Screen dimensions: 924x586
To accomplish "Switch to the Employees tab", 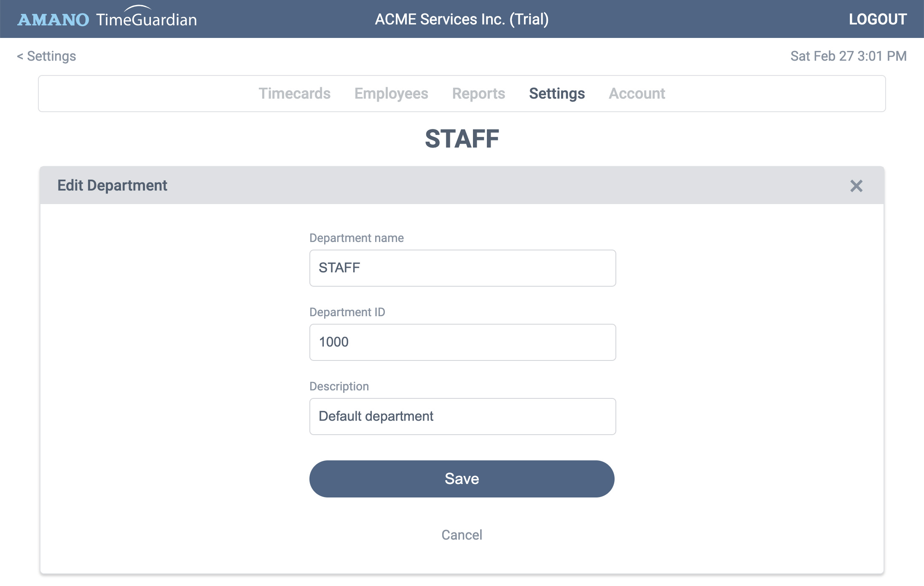I will tap(391, 94).
